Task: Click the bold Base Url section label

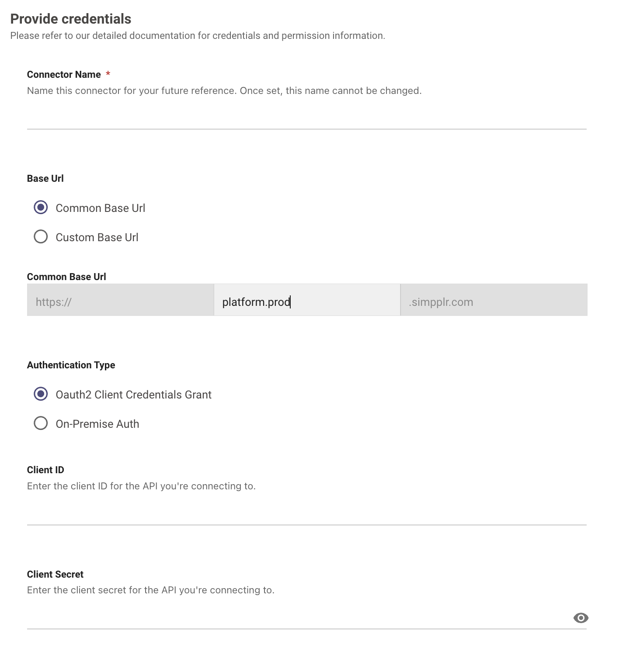Action: (45, 179)
